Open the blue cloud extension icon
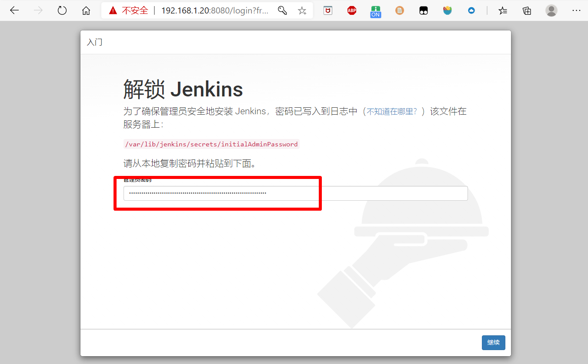The height and width of the screenshot is (364, 588). coord(471,10)
